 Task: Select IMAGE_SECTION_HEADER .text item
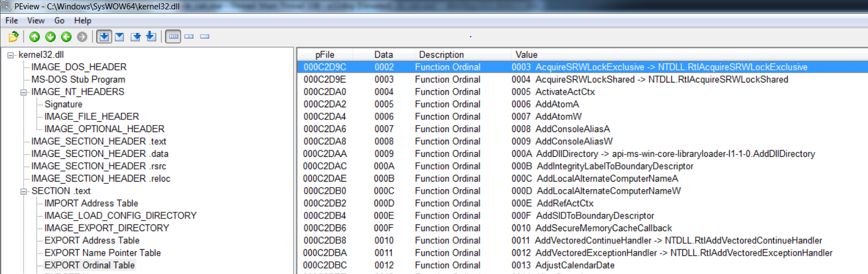pyautogui.click(x=99, y=141)
